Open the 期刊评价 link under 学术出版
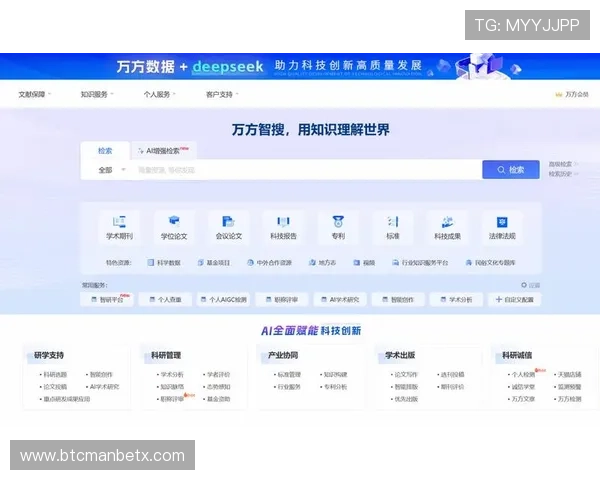The height and width of the screenshot is (480, 600). point(452,387)
